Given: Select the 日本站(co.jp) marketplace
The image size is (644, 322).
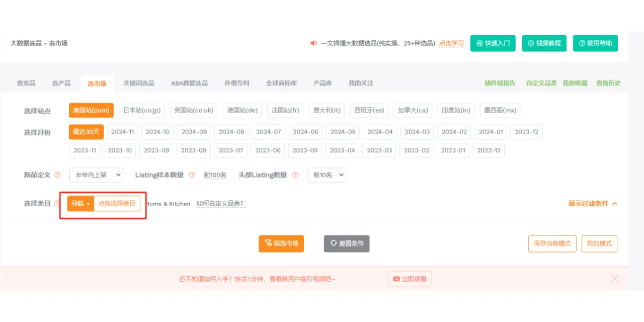Looking at the screenshot, I should point(141,110).
